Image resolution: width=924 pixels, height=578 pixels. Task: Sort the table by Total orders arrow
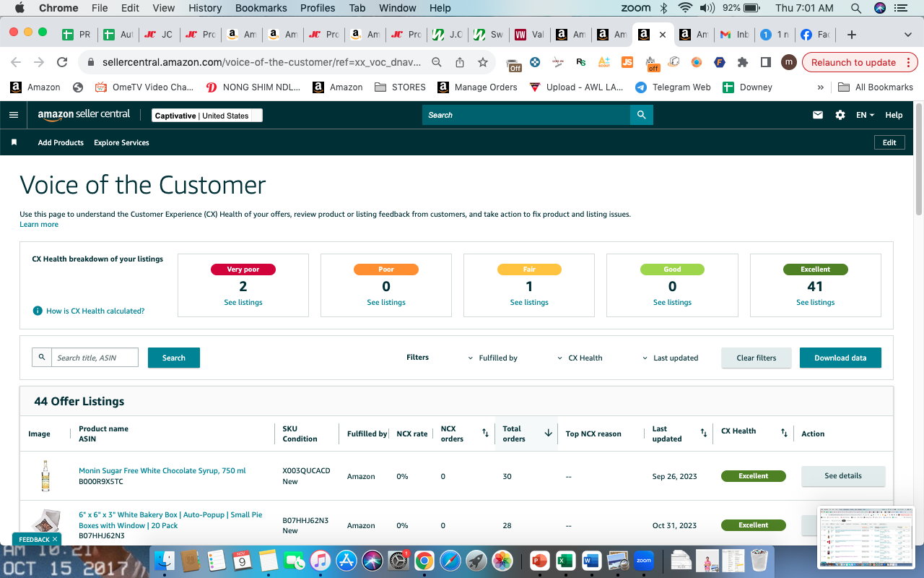548,433
